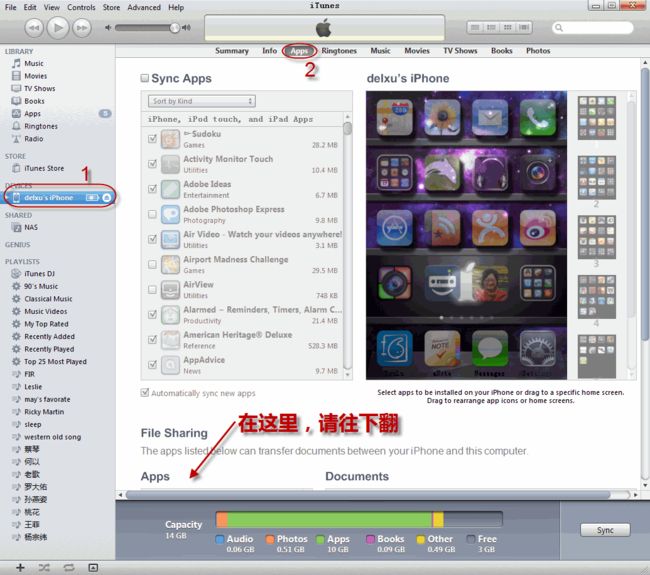The image size is (650, 575).
Task: Click the Settings gear icon in the iPhone dock
Action: click(x=538, y=349)
